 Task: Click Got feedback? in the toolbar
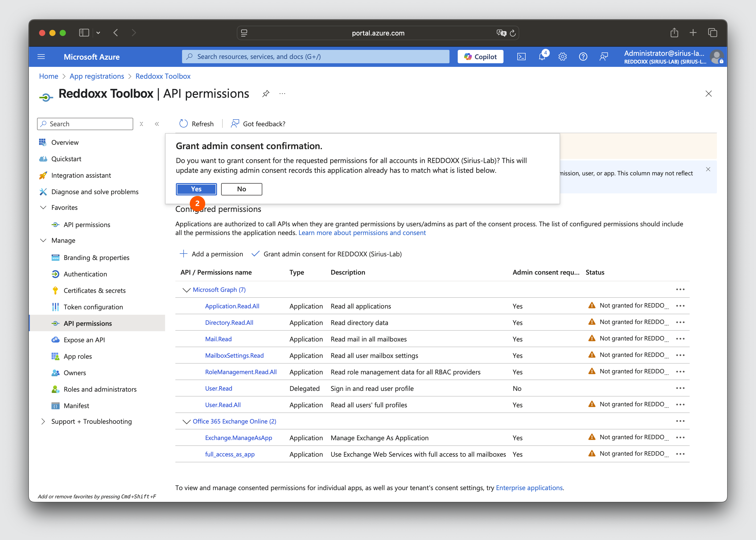pyautogui.click(x=258, y=124)
